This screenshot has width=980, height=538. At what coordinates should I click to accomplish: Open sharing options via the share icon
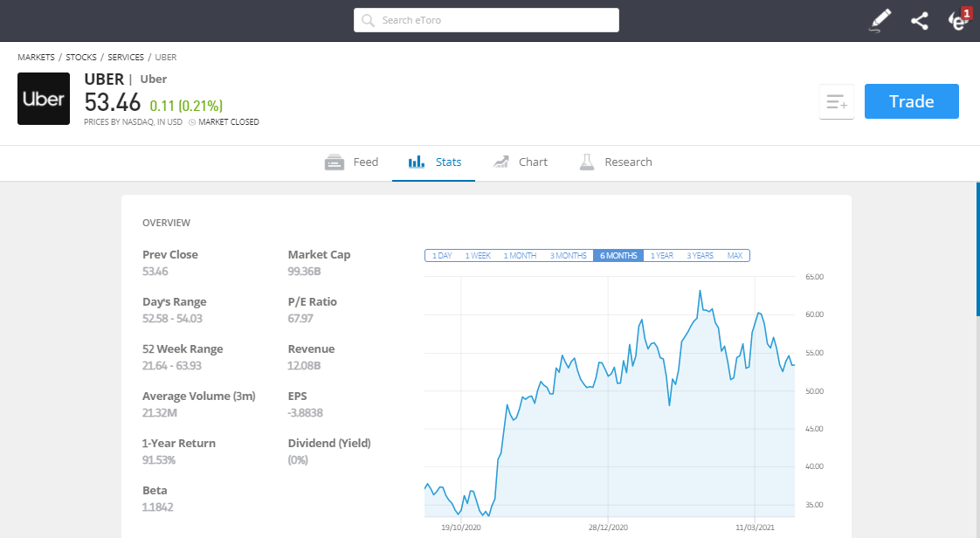(919, 19)
